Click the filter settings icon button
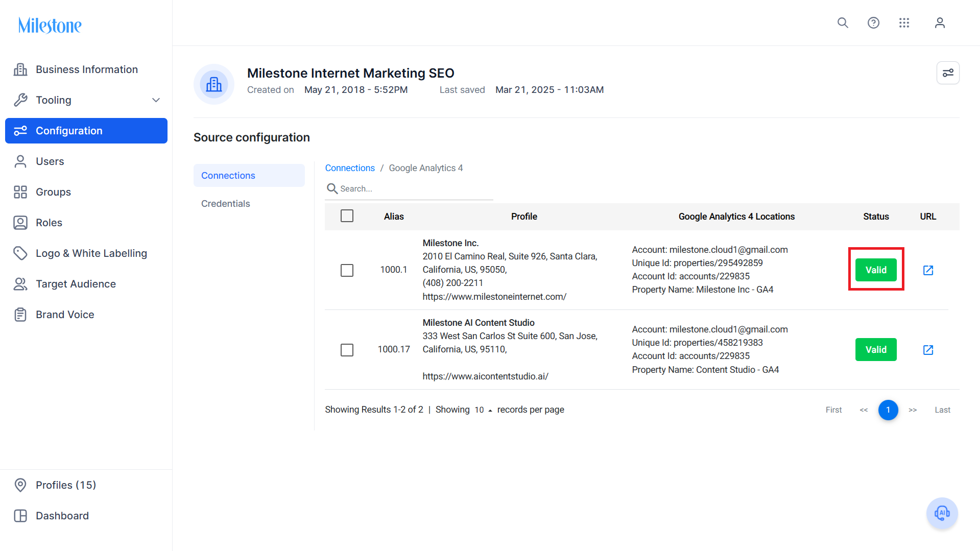The image size is (980, 551). click(948, 73)
